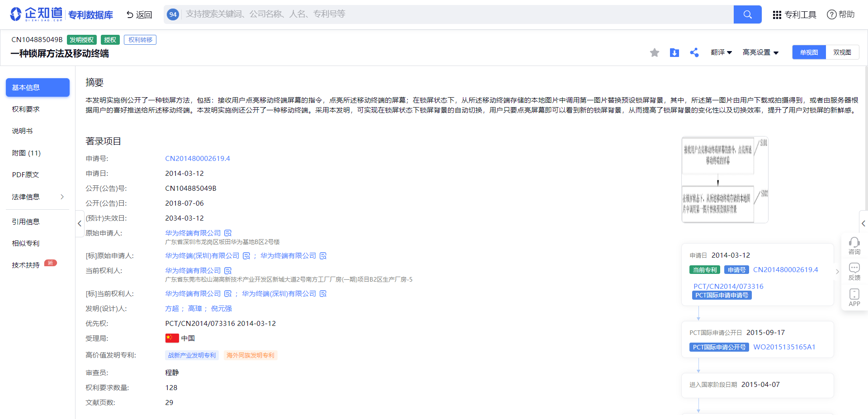Open the 帮助 help icon
Screen dimensions: 868x419
[840, 14]
